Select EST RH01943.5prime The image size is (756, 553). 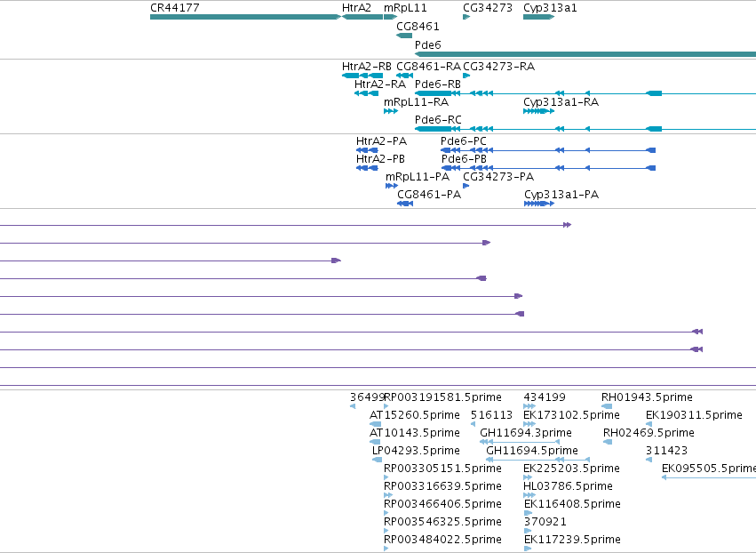(x=647, y=397)
